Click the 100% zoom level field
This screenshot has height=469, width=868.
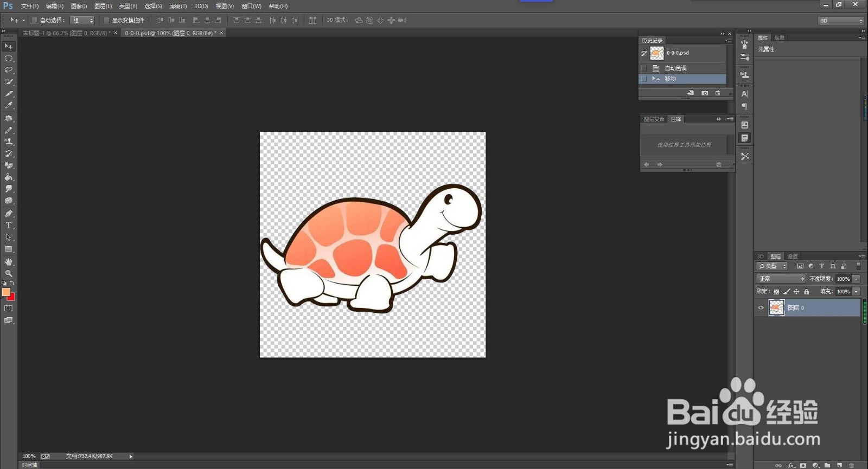click(29, 457)
